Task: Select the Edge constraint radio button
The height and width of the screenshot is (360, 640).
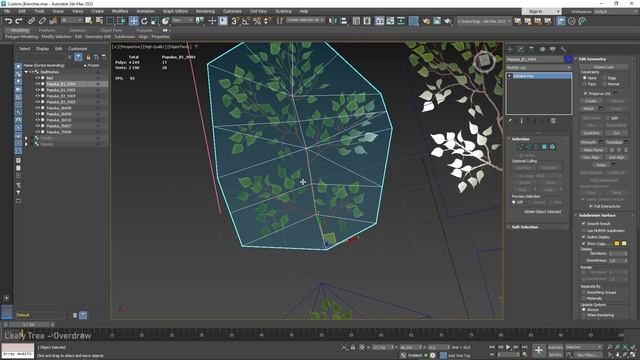Action: [604, 78]
